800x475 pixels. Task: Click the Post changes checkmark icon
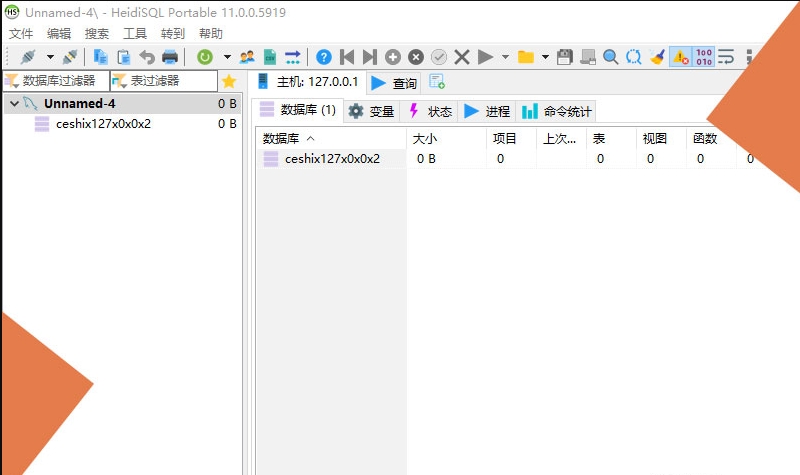[439, 57]
